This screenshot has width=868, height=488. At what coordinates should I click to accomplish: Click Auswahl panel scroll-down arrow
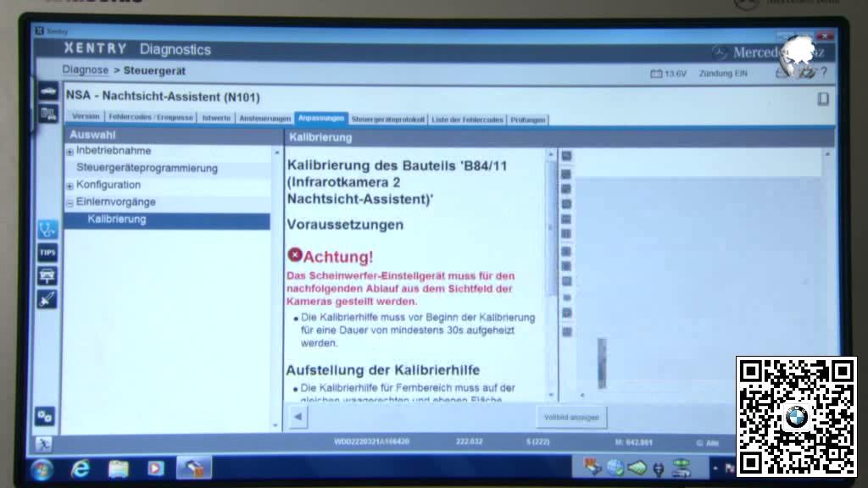(275, 425)
